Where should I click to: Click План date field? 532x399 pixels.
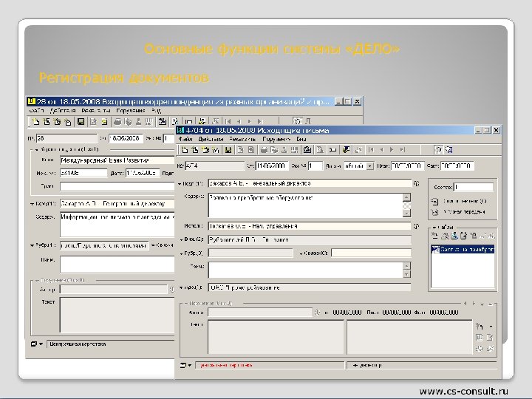(407, 166)
